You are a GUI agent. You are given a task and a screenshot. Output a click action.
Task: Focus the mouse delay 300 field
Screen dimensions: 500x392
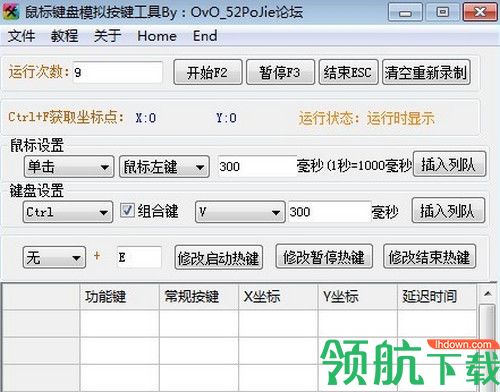[257, 166]
